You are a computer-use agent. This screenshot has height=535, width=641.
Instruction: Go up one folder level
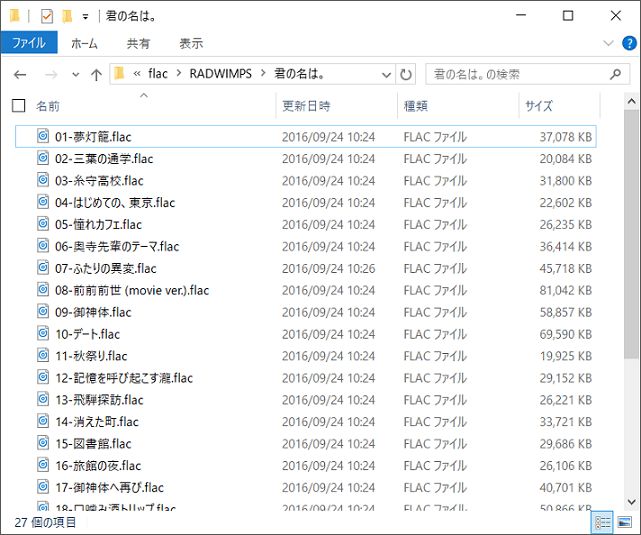[96, 74]
